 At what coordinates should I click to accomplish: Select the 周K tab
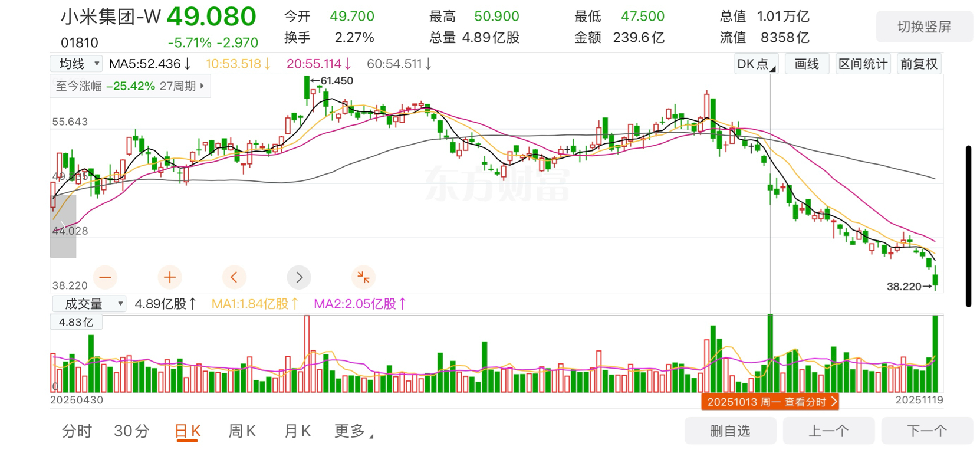[242, 431]
